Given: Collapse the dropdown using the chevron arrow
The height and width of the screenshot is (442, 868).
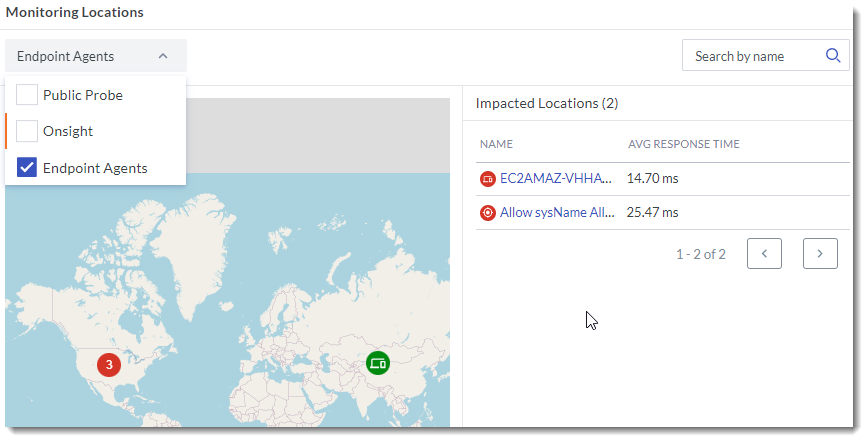Looking at the screenshot, I should coord(163,57).
